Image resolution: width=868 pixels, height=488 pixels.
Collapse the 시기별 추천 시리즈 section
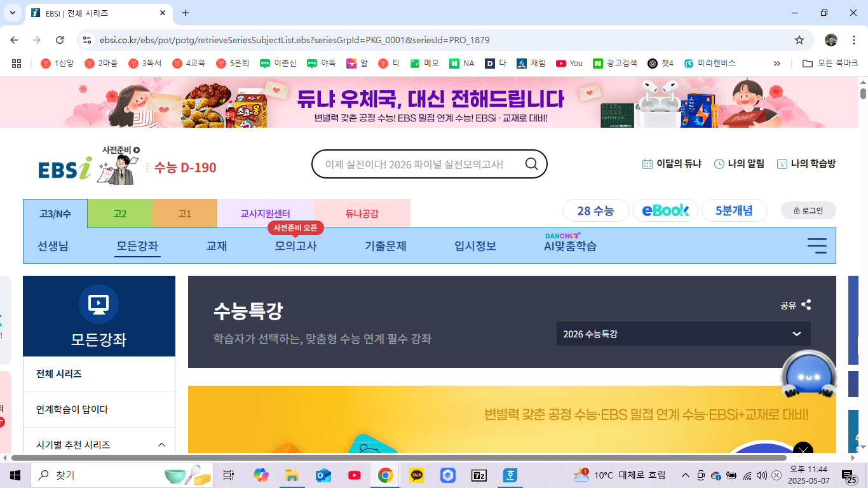[x=161, y=445]
